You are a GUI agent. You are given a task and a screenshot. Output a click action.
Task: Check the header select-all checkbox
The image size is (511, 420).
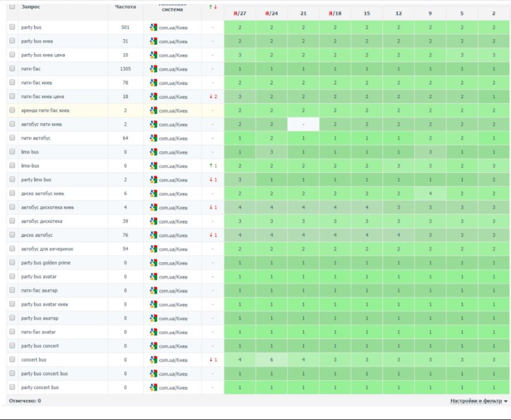pos(12,7)
